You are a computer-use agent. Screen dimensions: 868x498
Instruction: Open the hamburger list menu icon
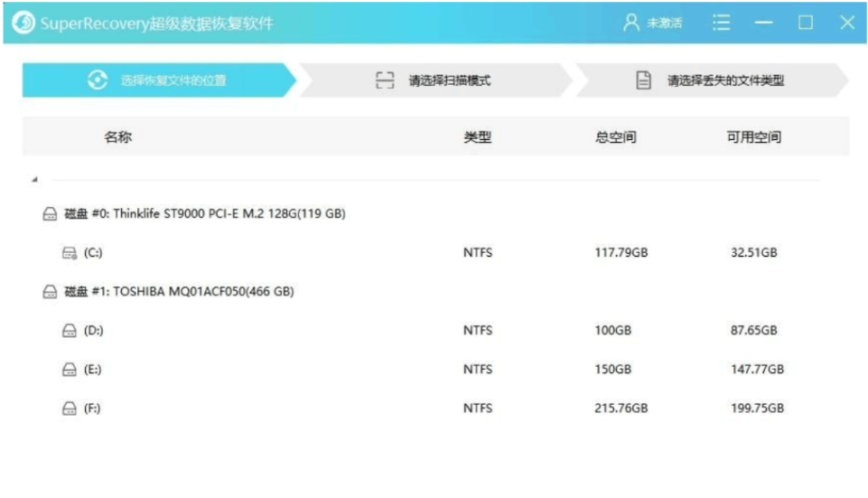[x=721, y=23]
